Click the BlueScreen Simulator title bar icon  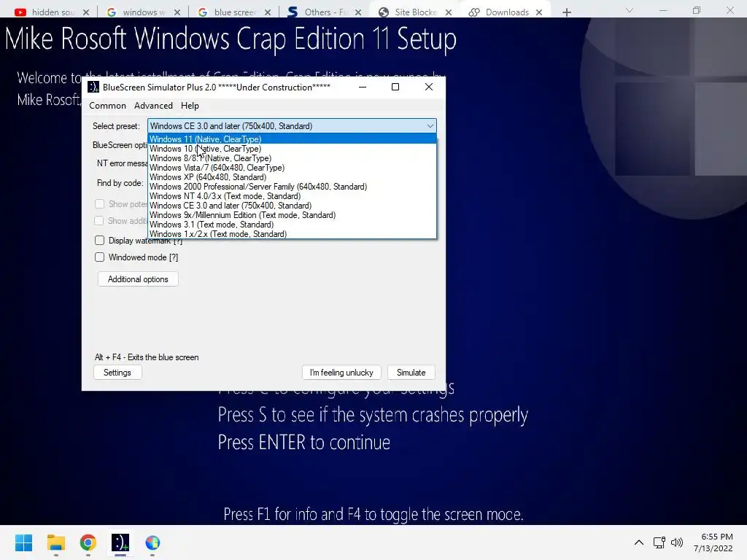point(93,87)
